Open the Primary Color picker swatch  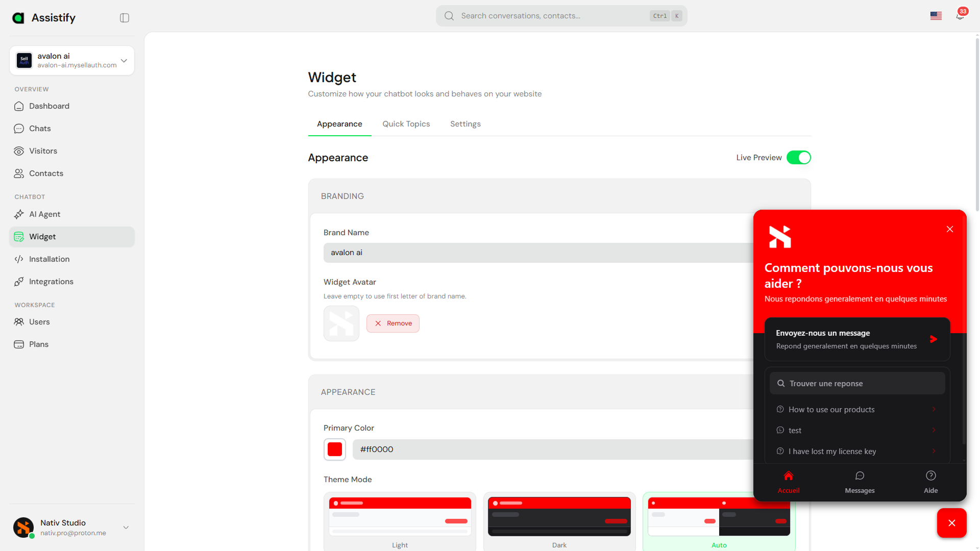point(334,449)
